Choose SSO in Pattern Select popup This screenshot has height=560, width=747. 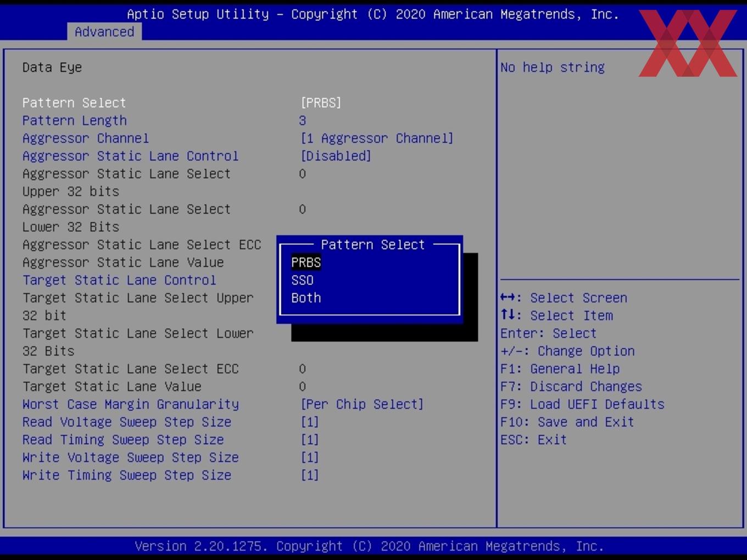[302, 280]
